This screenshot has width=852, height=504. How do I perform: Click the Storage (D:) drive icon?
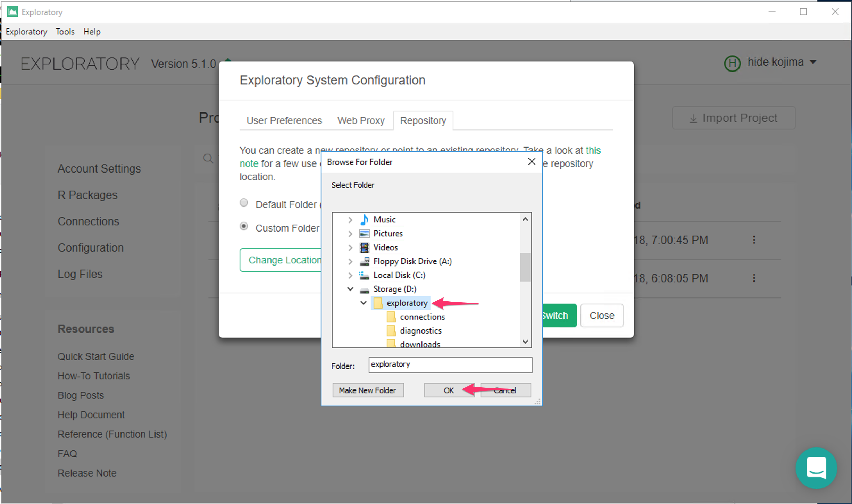click(364, 290)
